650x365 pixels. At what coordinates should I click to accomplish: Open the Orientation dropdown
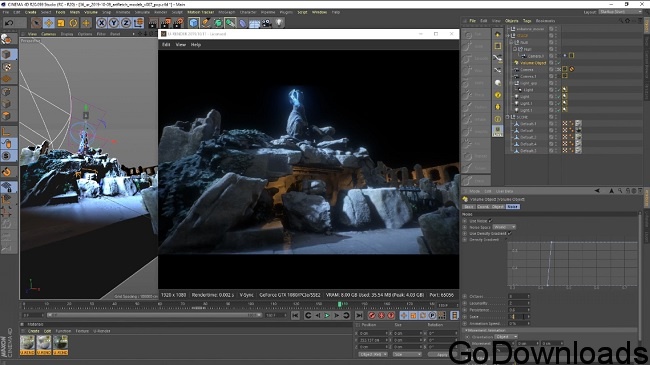coord(507,337)
